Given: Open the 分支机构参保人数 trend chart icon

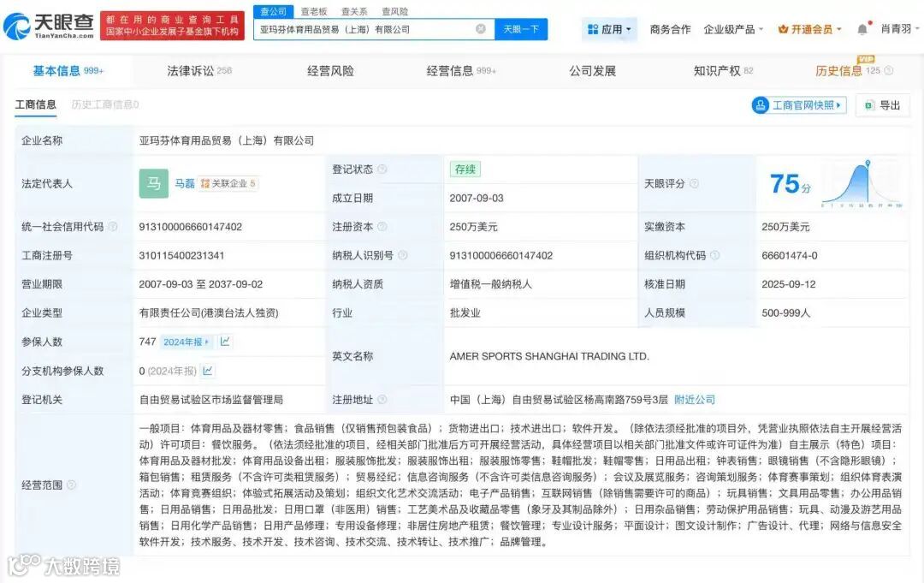Looking at the screenshot, I should pyautogui.click(x=207, y=371).
